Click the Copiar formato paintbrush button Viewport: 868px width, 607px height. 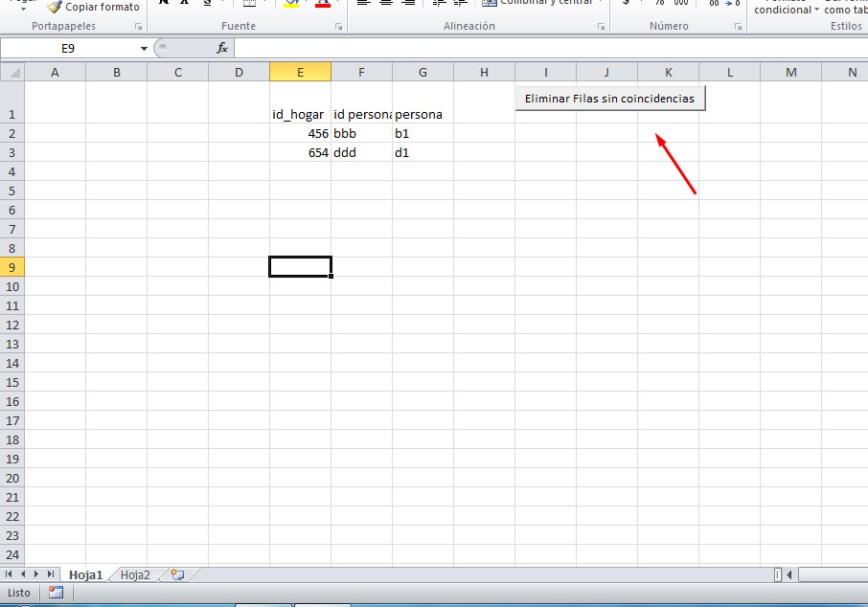(93, 8)
